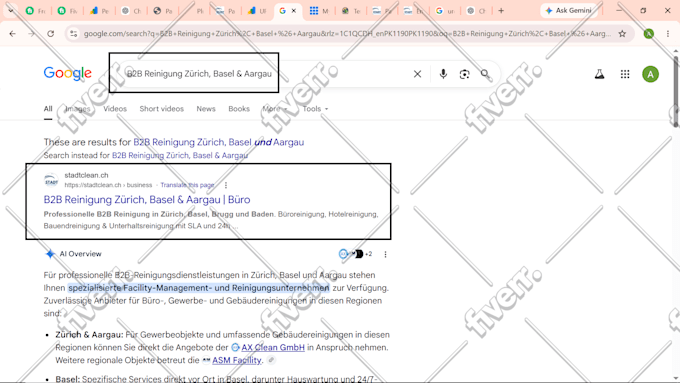680x383 pixels.
Task: Open Search Labs flask icon
Action: click(599, 74)
